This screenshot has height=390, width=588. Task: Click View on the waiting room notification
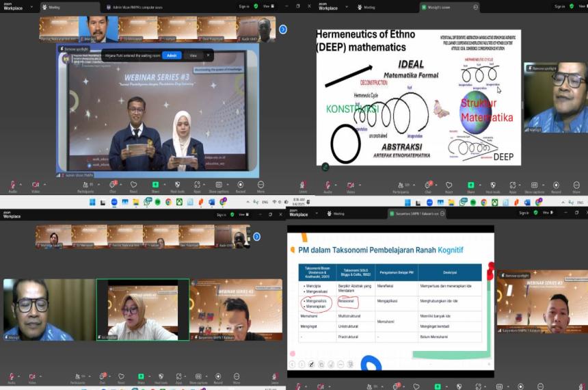coord(193,55)
